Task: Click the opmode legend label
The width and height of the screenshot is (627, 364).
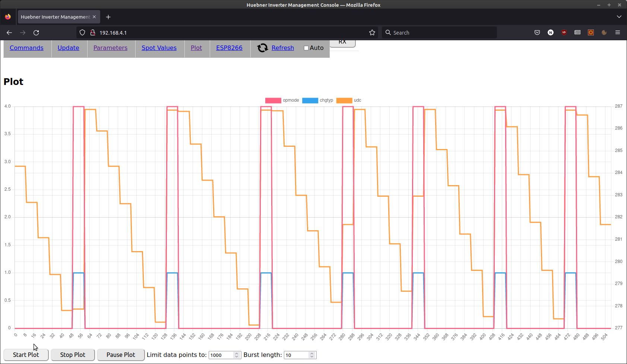Action: click(x=291, y=100)
